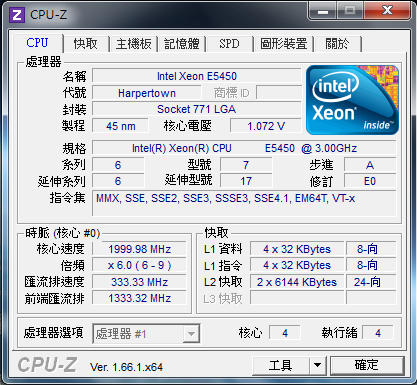The height and width of the screenshot is (385, 417).
Task: Click the Harpertown code name value
Action: (x=147, y=93)
